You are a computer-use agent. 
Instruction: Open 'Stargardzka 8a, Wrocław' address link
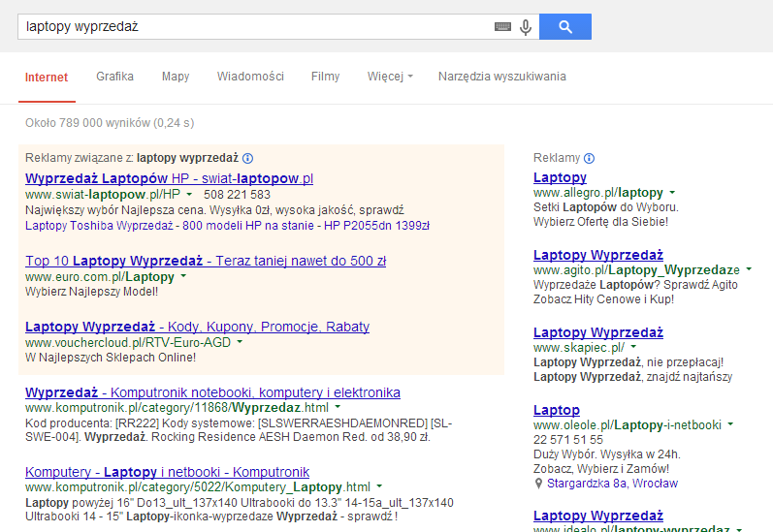pos(612,484)
